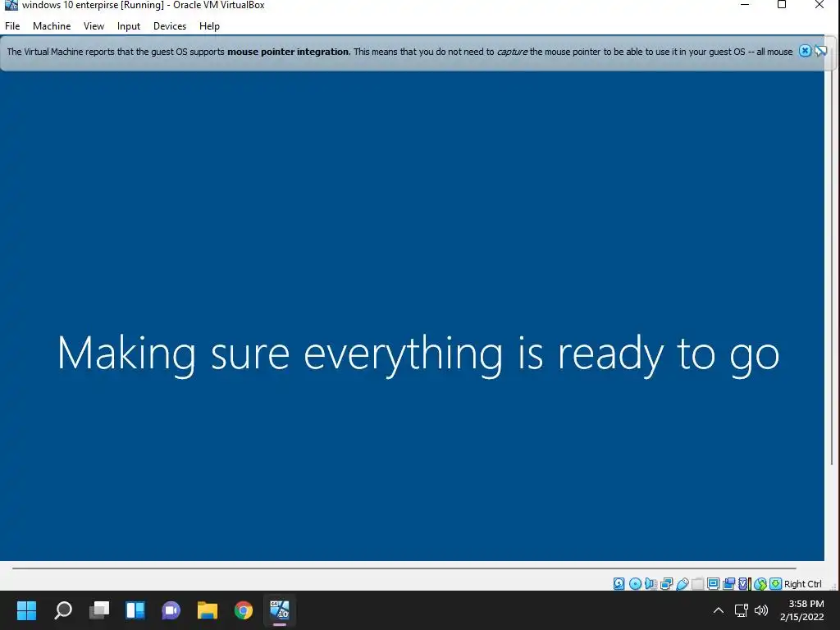
Task: Click the recording status icon
Action: click(729, 583)
